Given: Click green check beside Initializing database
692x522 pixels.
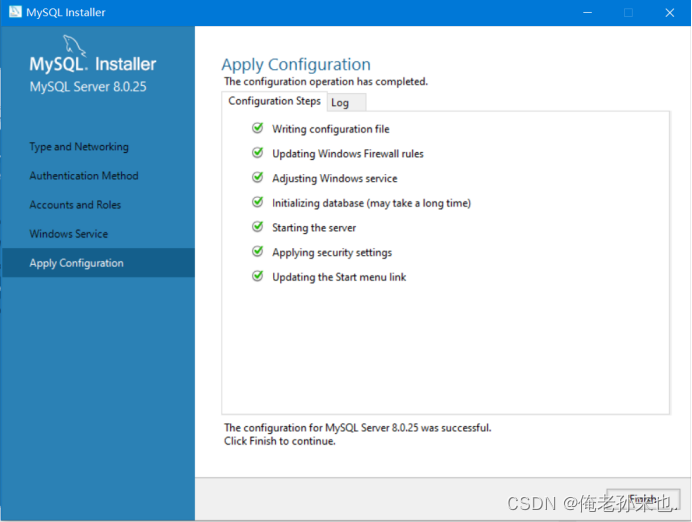Looking at the screenshot, I should [257, 202].
